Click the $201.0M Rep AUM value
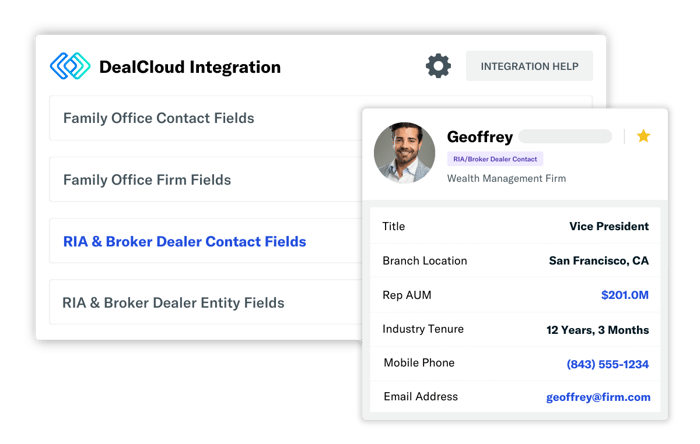The width and height of the screenshot is (700, 444). point(625,295)
